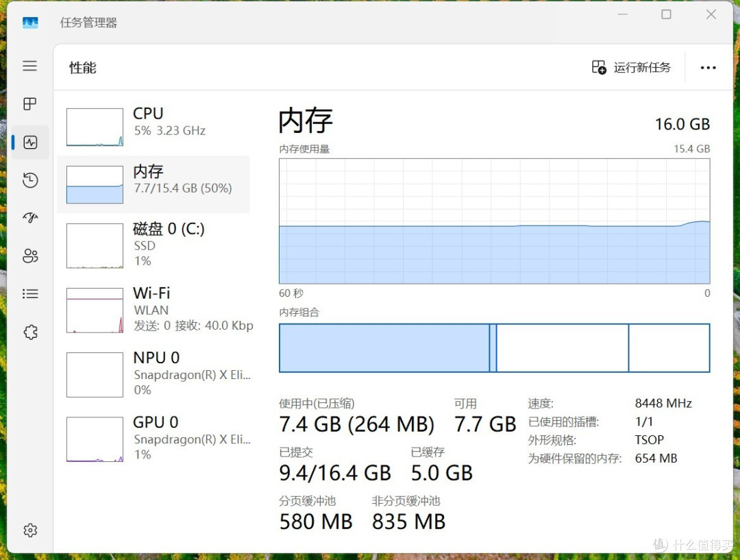740x560 pixels.
Task: Click the 1/1 slots used value
Action: 644,422
